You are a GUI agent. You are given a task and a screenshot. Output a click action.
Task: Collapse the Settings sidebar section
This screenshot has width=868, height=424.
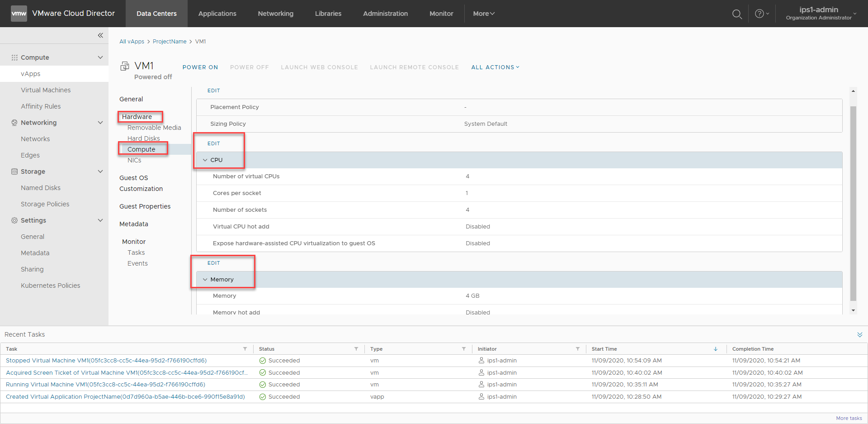(x=100, y=220)
